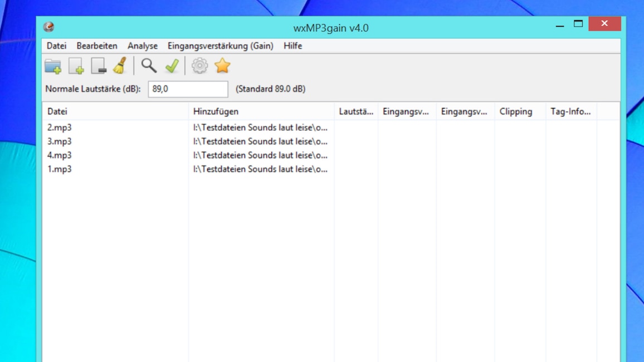
Task: Click the Clipping column header
Action: [x=520, y=111]
